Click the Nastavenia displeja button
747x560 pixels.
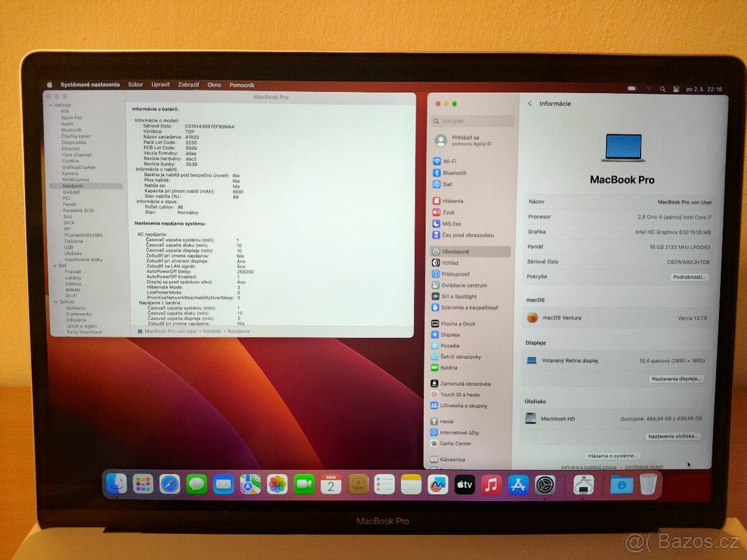(x=675, y=379)
